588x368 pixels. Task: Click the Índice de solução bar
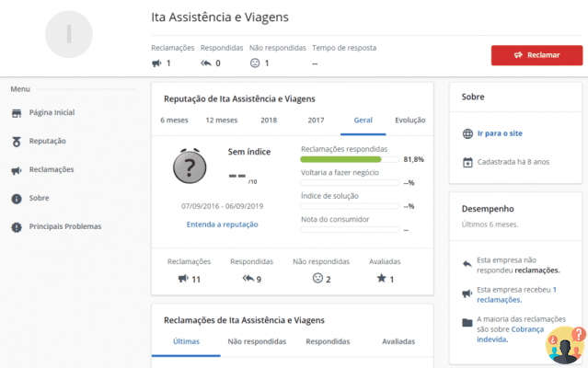tap(350, 206)
